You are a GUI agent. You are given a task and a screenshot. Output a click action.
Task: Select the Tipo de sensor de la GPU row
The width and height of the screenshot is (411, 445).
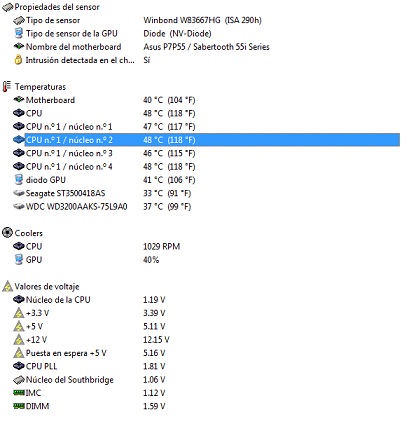206,33
